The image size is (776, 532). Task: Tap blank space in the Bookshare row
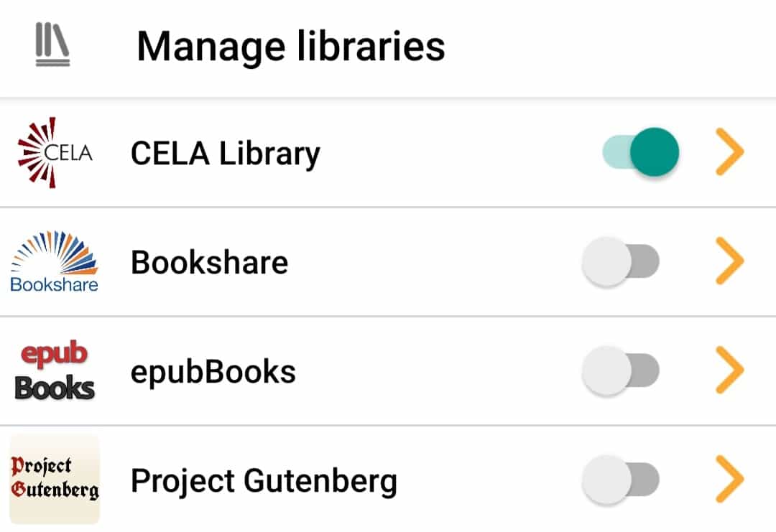tap(435, 261)
